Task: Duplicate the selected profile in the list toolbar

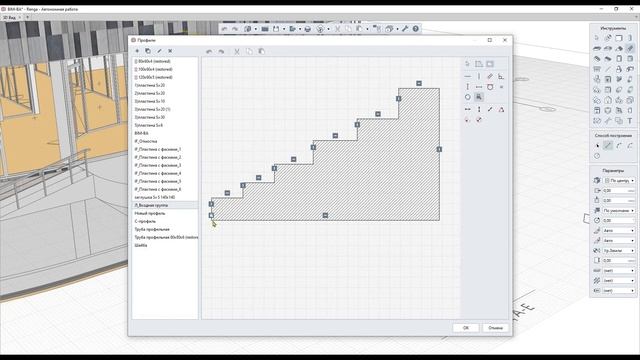Action: [148, 51]
